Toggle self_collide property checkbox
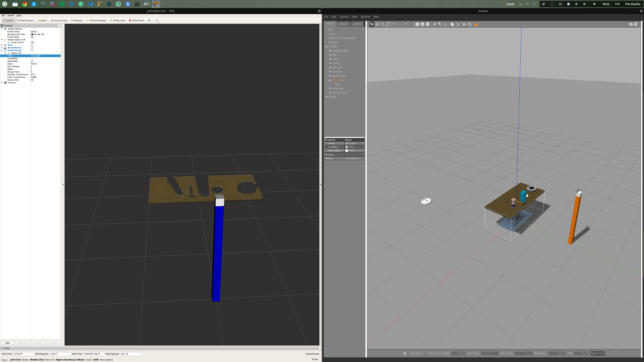 click(347, 151)
